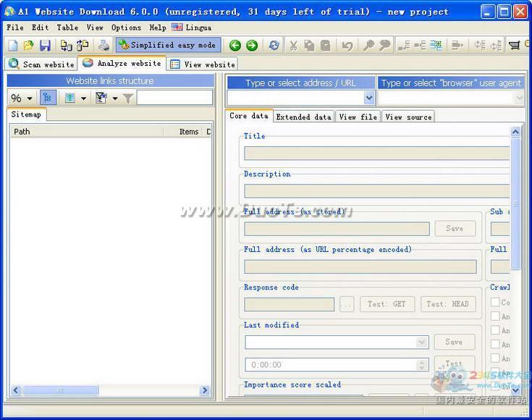Open the Options menu
This screenshot has height=420, width=532.
(126, 28)
